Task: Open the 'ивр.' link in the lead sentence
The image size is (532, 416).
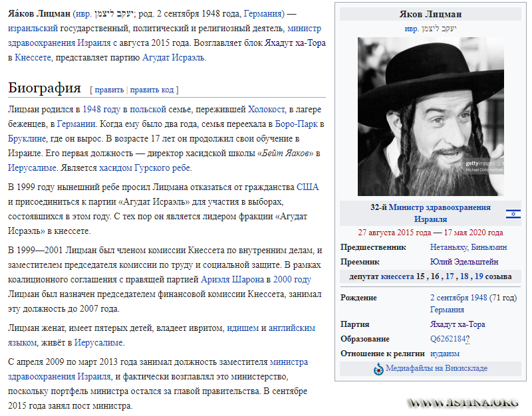Action: (84, 14)
